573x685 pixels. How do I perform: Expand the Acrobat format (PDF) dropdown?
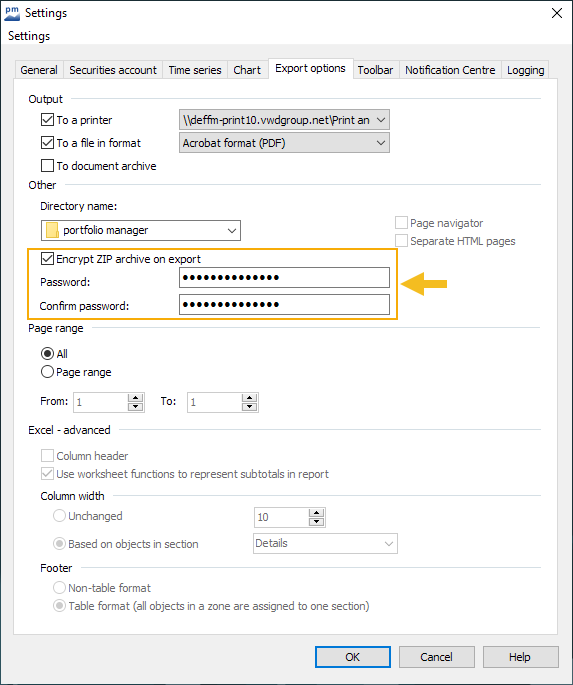point(284,143)
